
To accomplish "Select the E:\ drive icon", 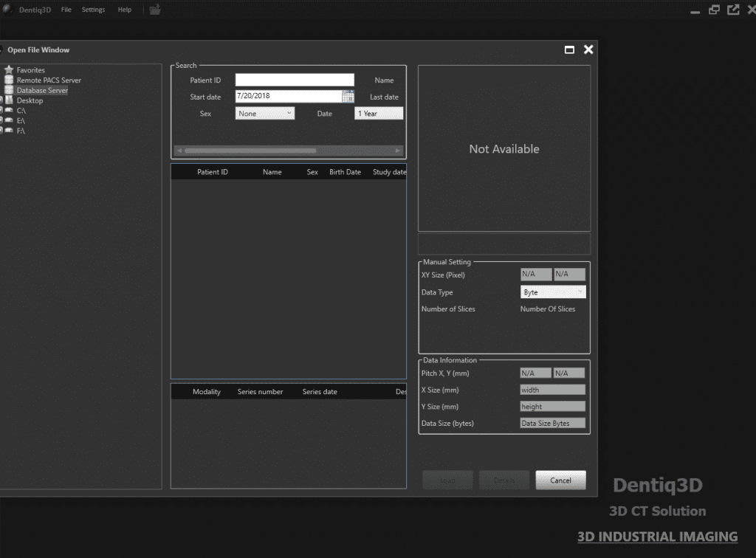I will (x=9, y=120).
